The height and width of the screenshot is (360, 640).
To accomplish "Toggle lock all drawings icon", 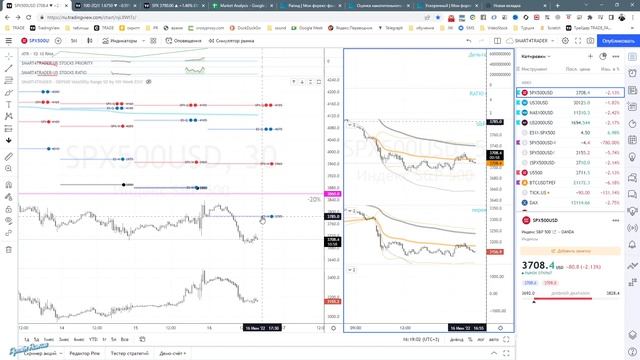I will (9, 209).
